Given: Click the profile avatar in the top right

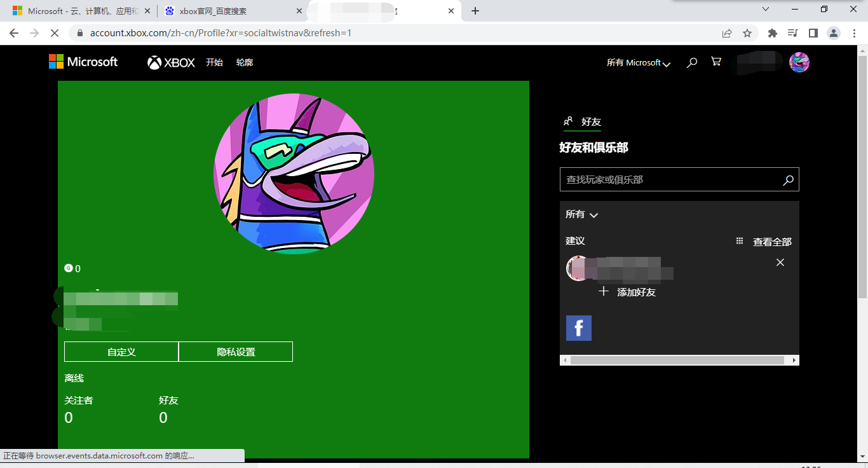Looking at the screenshot, I should (799, 62).
